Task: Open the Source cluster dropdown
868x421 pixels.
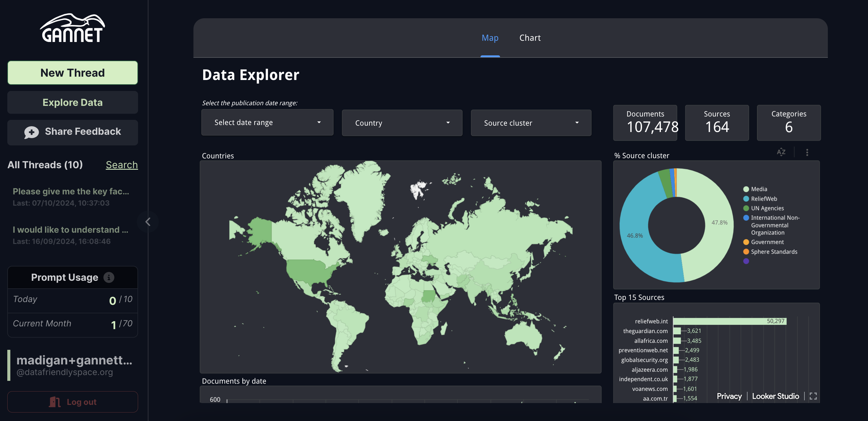Action: [x=531, y=123]
